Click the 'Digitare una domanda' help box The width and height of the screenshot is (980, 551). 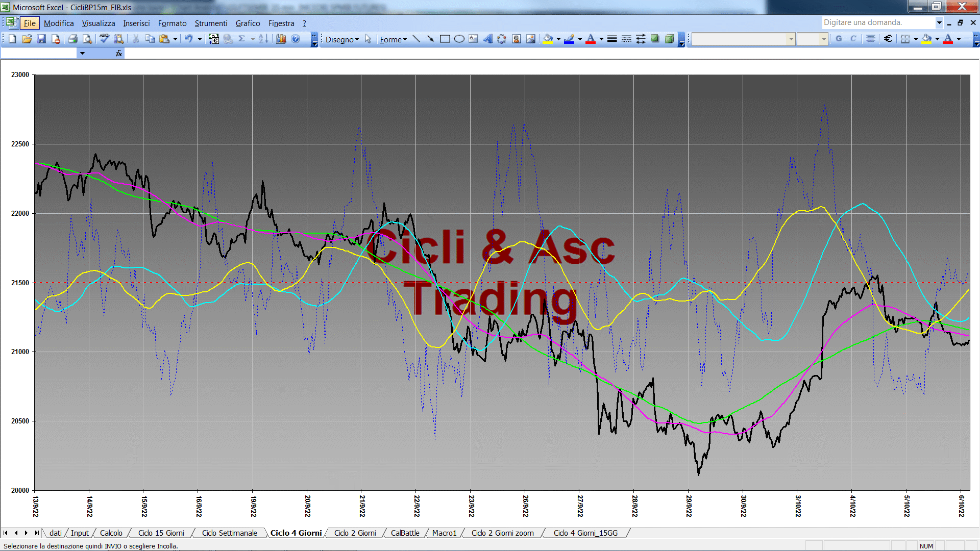[x=878, y=22]
